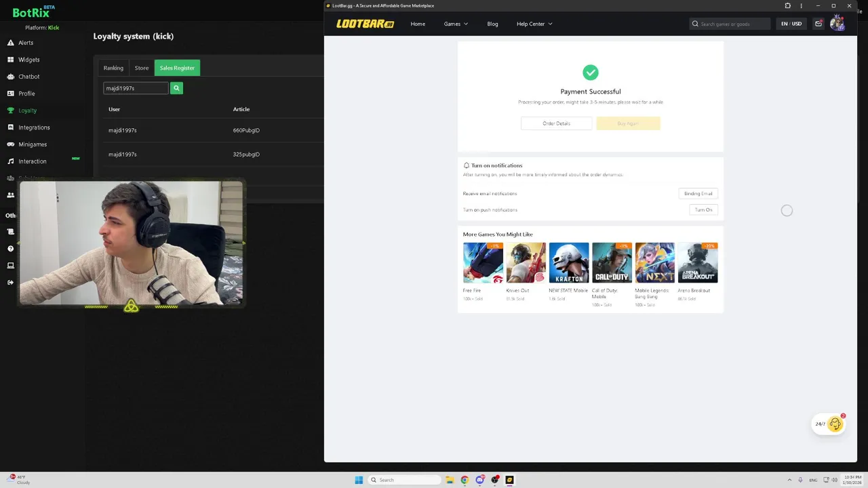Screen dimensions: 868x488
Task: Open OBS icon in taskbar
Action: click(x=495, y=480)
